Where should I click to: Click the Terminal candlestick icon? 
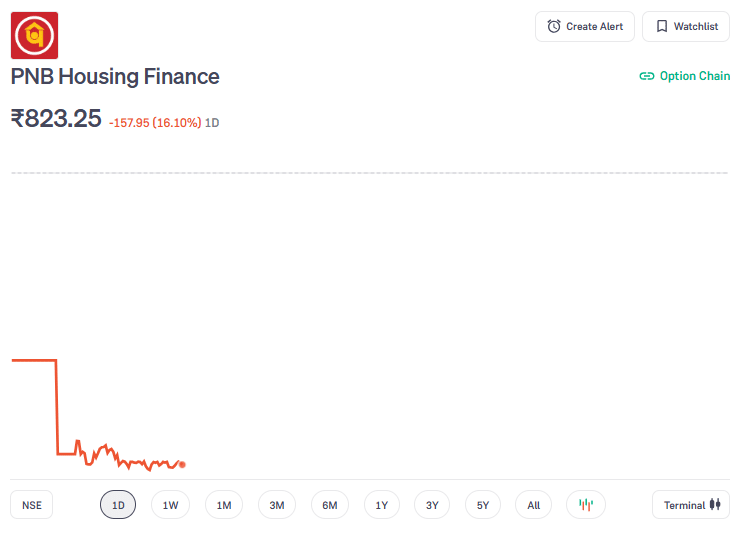715,505
